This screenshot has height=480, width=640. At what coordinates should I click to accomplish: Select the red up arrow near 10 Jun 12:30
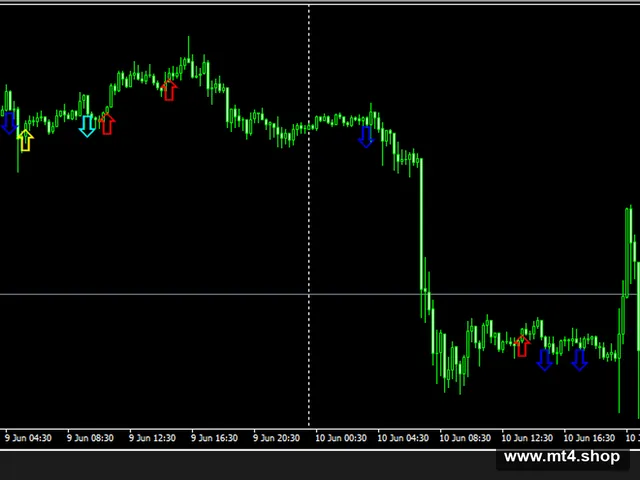[x=522, y=346]
